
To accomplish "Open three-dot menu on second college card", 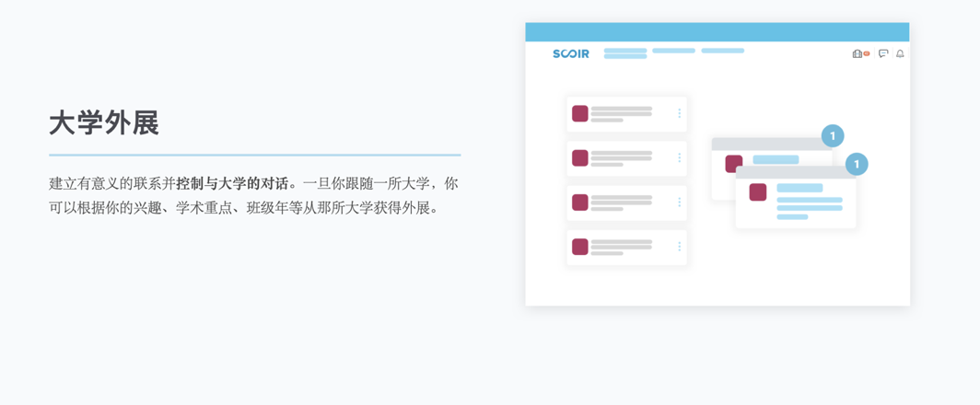I will point(680,158).
